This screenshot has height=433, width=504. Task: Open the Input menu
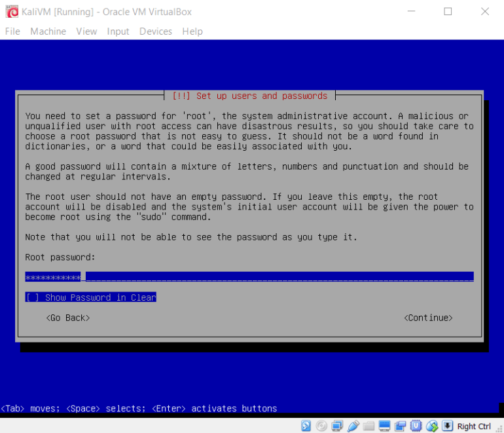(118, 31)
